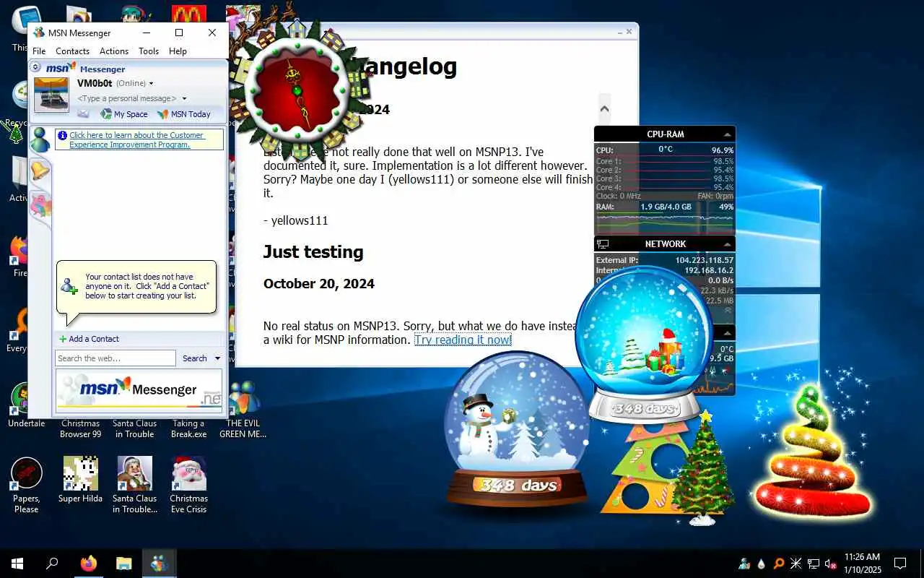Open Taking a Break.exe shortcut
The height and width of the screenshot is (578, 924).
188,428
